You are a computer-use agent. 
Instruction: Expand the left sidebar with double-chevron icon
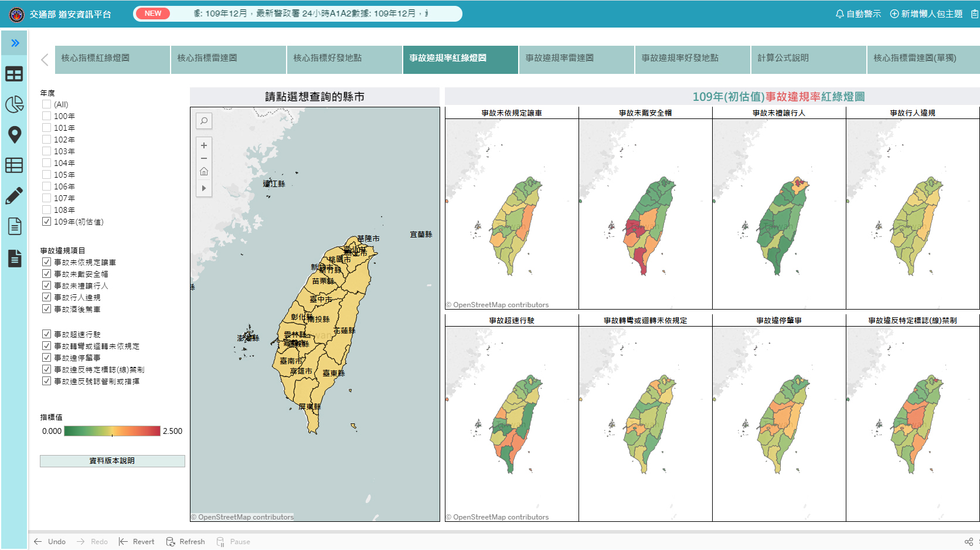click(15, 43)
